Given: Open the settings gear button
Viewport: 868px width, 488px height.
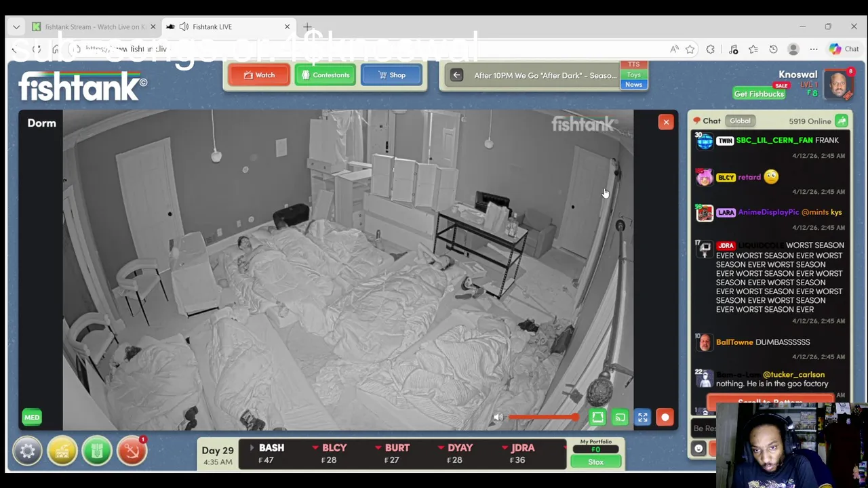Looking at the screenshot, I should point(27,451).
